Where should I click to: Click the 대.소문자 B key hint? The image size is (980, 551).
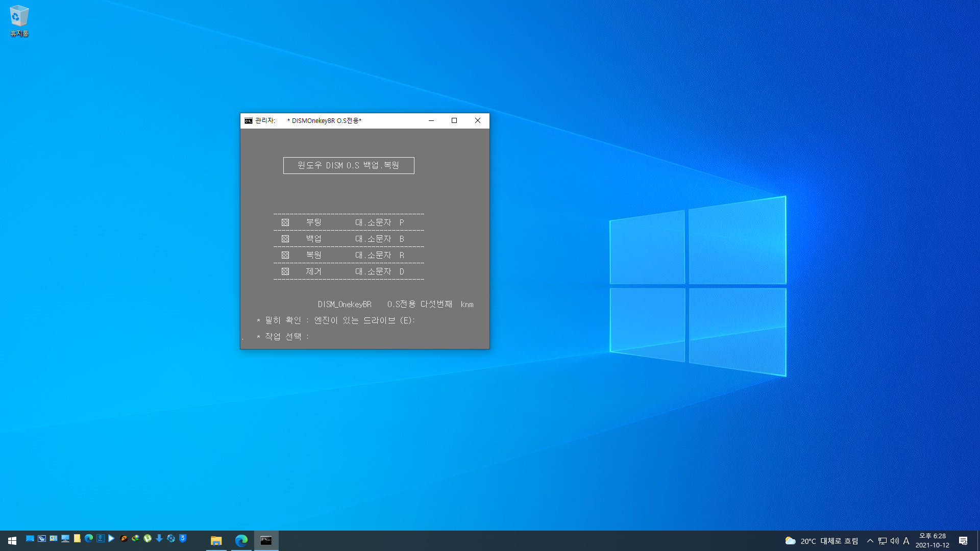click(x=380, y=239)
